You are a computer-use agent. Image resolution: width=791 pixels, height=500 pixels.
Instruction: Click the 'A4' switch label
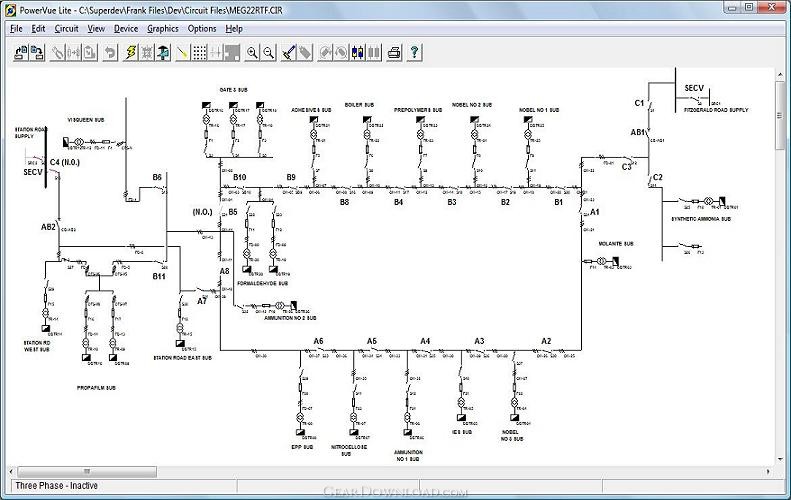(425, 341)
